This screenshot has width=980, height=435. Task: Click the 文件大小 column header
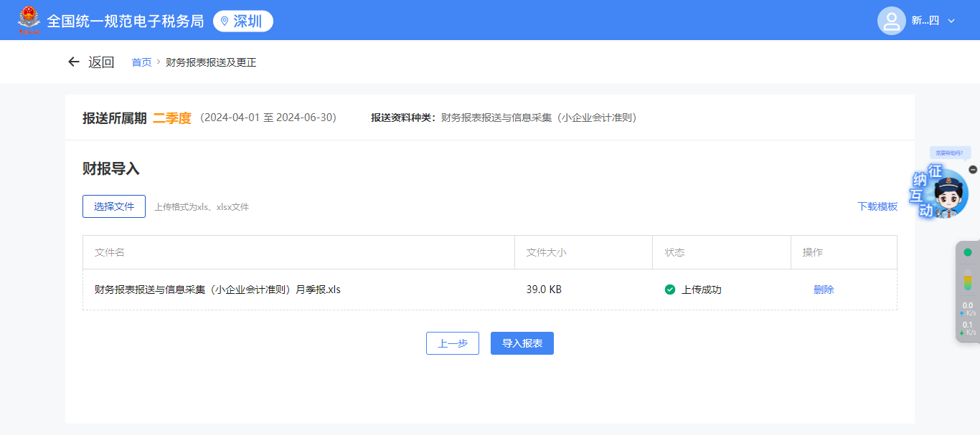547,252
